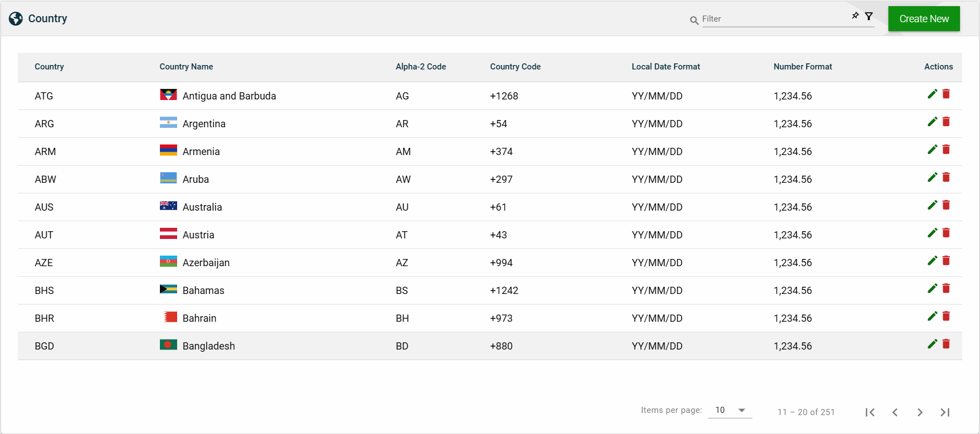980x434 pixels.
Task: Delete the Bangladesh entry
Action: tap(946, 344)
